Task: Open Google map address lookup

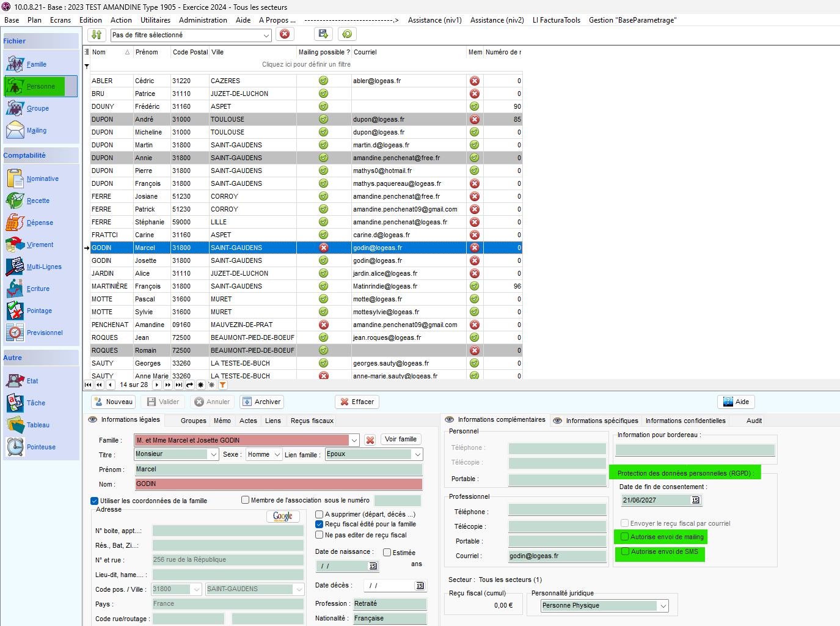Action: 282,517
